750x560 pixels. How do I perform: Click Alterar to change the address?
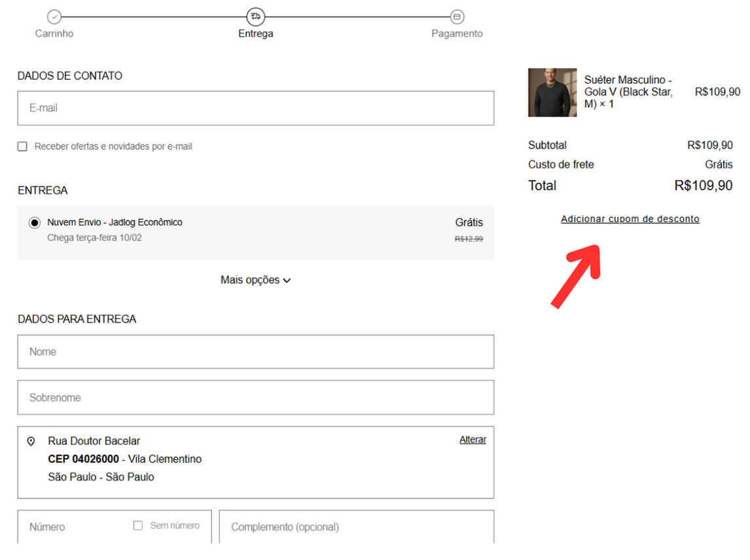tap(473, 440)
